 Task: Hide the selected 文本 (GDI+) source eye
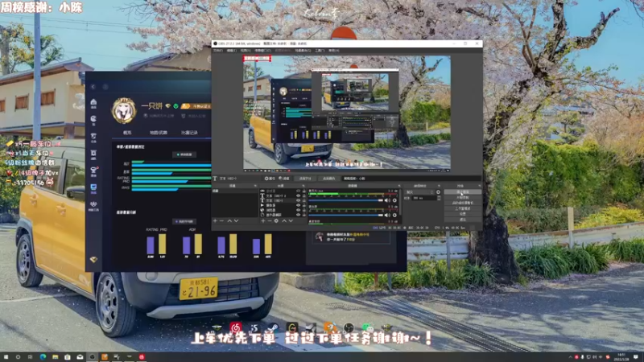coord(298,200)
